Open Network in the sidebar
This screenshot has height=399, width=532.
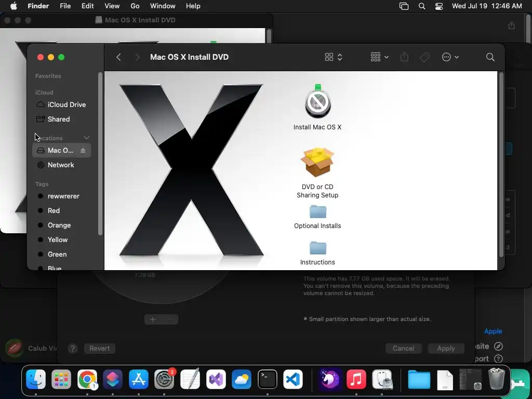pyautogui.click(x=61, y=165)
